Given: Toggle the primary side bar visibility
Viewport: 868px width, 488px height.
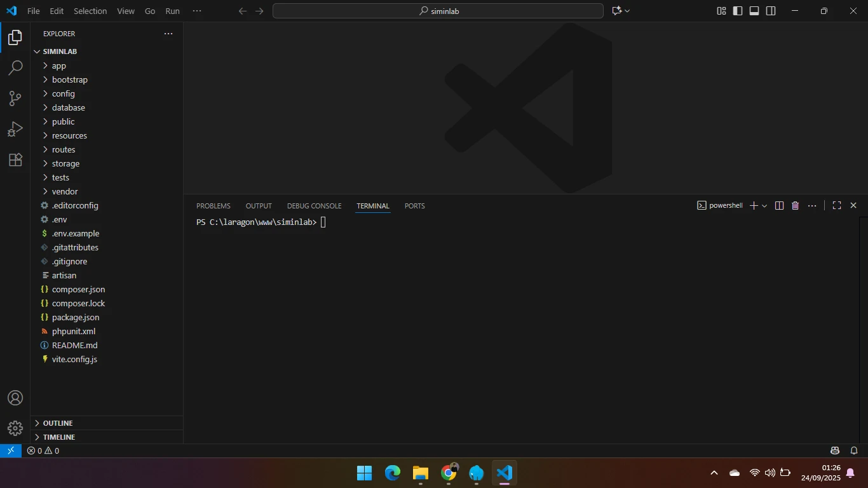Looking at the screenshot, I should pos(738,11).
